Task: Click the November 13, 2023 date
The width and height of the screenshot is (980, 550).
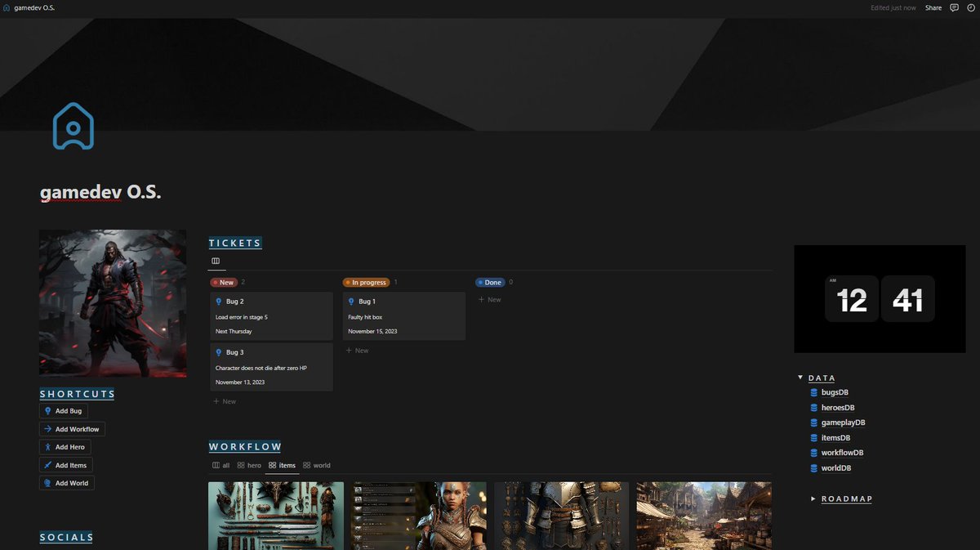Action: coord(239,382)
